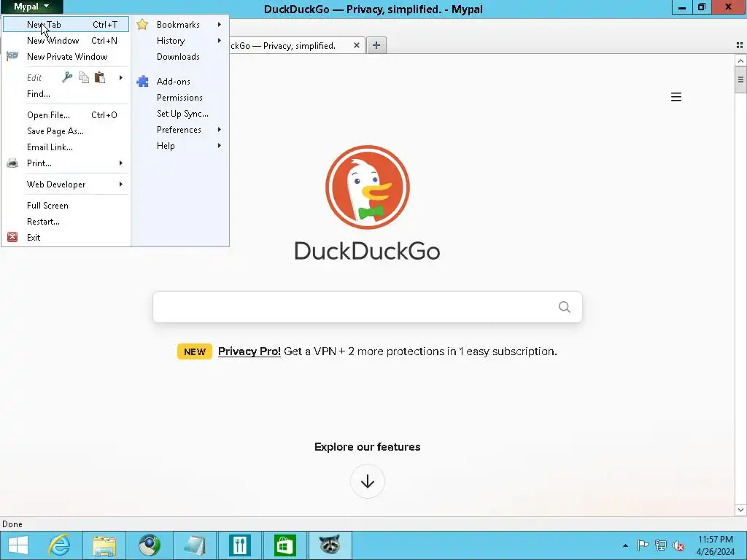Follow the Privacy Pro! link
747x560 pixels.
249,351
